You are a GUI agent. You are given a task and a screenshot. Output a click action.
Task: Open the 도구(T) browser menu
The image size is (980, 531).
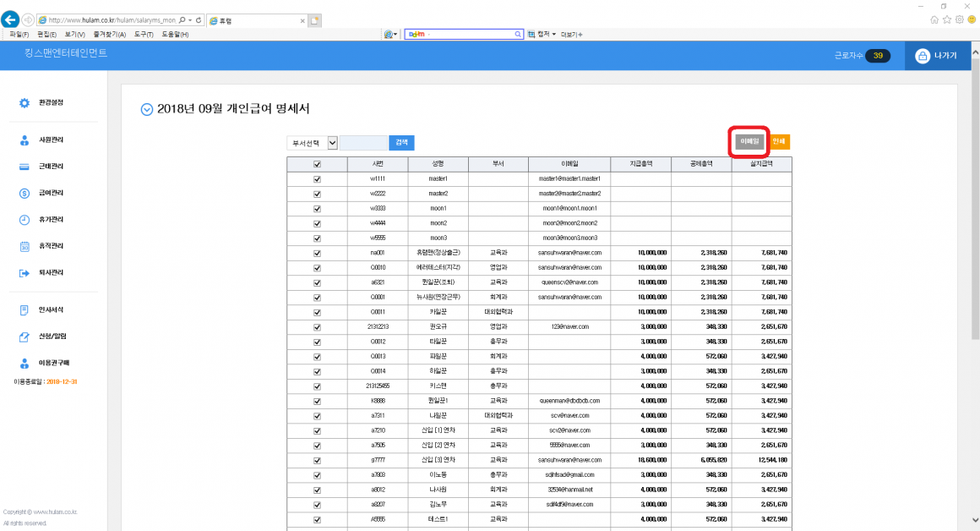[x=143, y=35]
